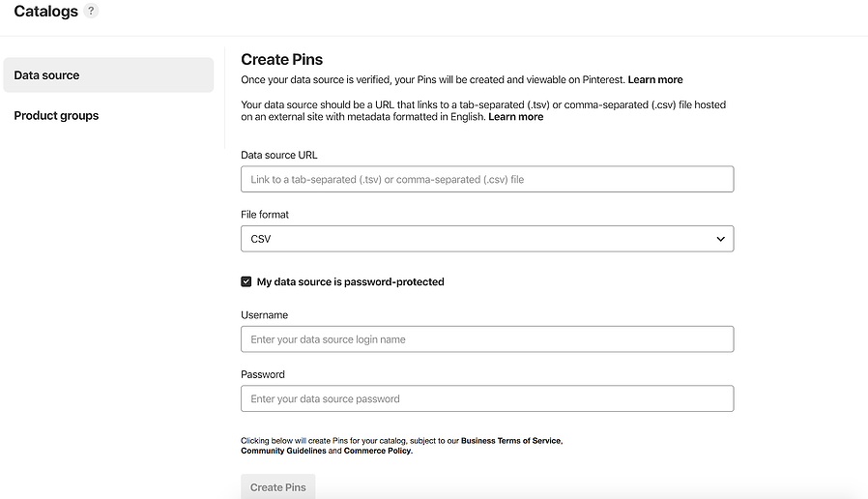Select the Data source sidebar tab

coord(108,75)
